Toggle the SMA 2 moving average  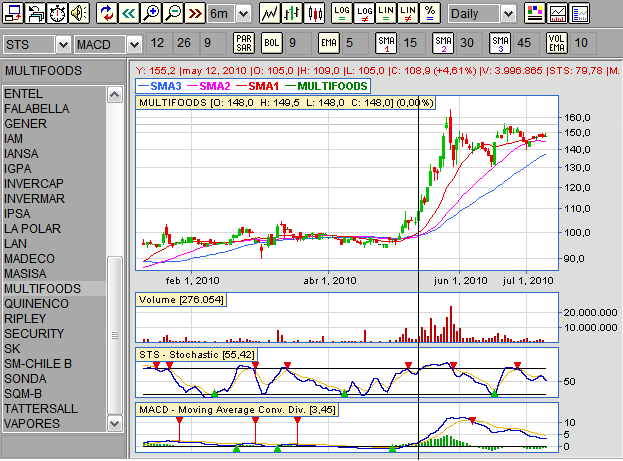coord(443,43)
